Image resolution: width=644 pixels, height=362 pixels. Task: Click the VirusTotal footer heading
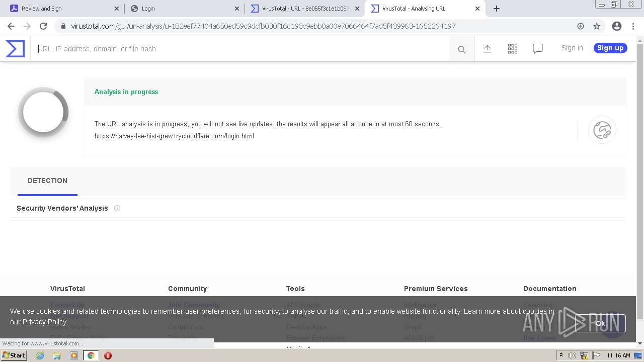67,289
